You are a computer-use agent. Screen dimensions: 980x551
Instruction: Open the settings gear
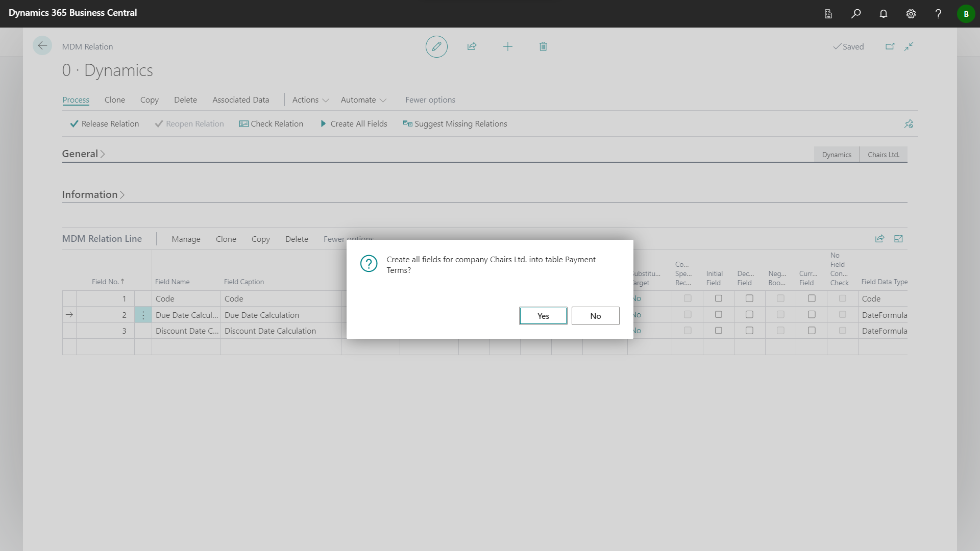point(911,14)
